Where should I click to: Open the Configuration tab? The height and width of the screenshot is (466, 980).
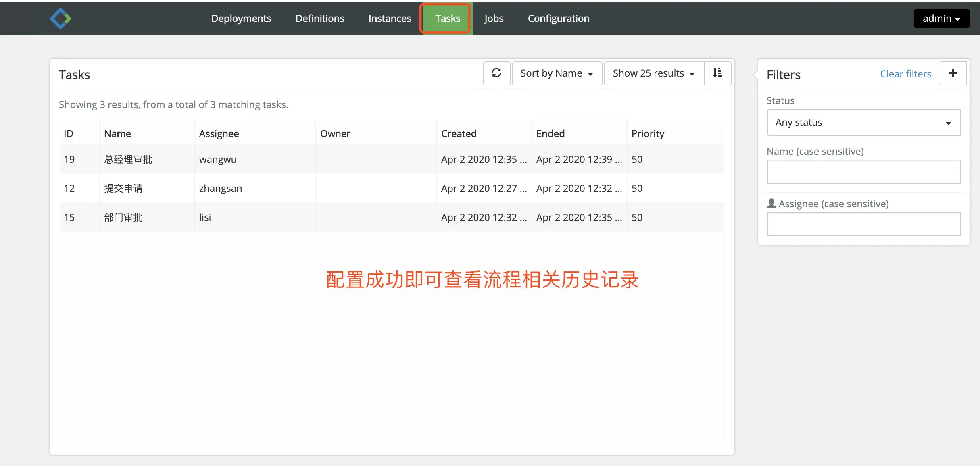point(558,19)
